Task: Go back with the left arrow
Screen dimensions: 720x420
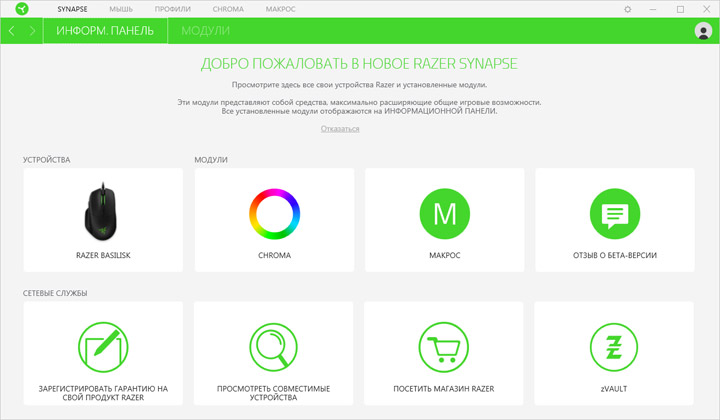Action: pos(12,31)
